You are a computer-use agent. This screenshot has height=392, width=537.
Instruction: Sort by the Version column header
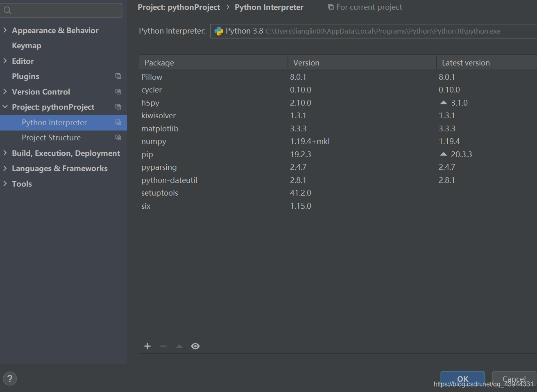(x=362, y=63)
